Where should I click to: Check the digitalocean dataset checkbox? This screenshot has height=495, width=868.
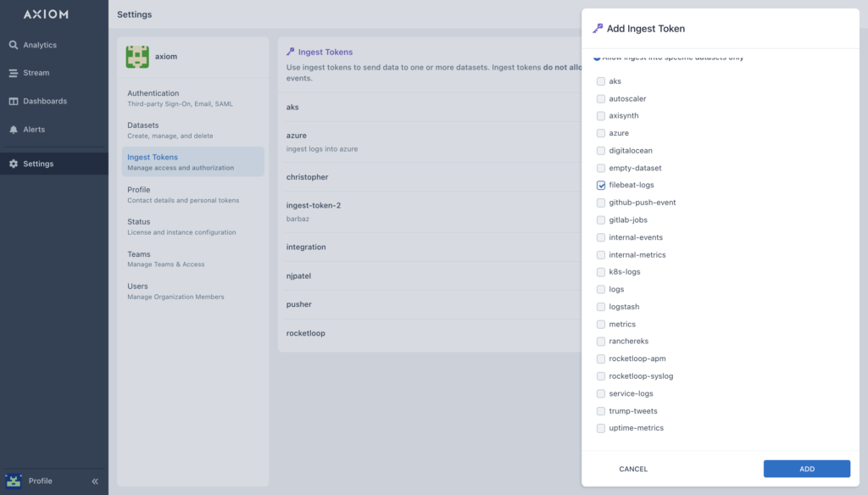[x=601, y=151]
